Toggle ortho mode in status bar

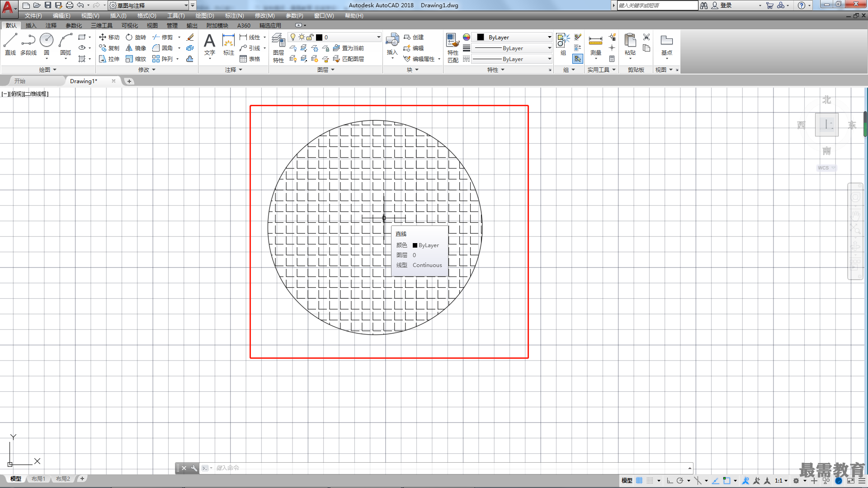click(x=670, y=481)
